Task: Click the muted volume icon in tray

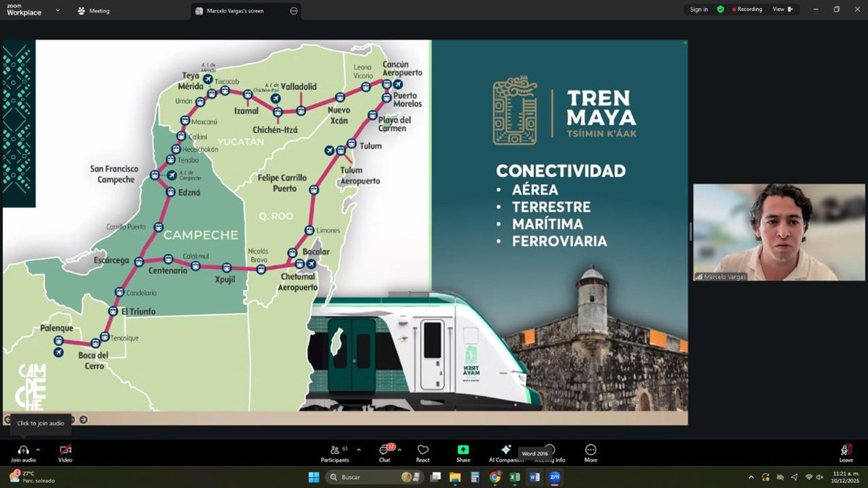Action: pyautogui.click(x=820, y=477)
